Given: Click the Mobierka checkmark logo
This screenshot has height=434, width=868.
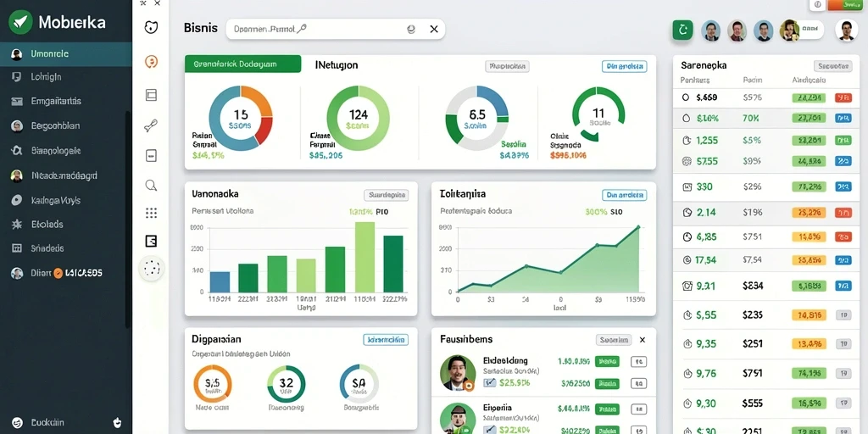Looking at the screenshot, I should (x=20, y=22).
